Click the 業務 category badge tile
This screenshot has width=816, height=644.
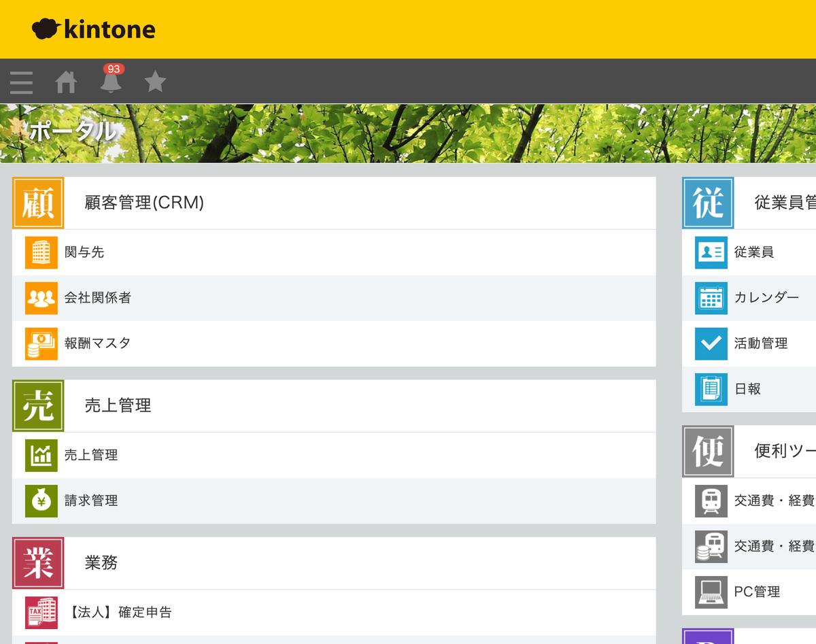(x=37, y=563)
